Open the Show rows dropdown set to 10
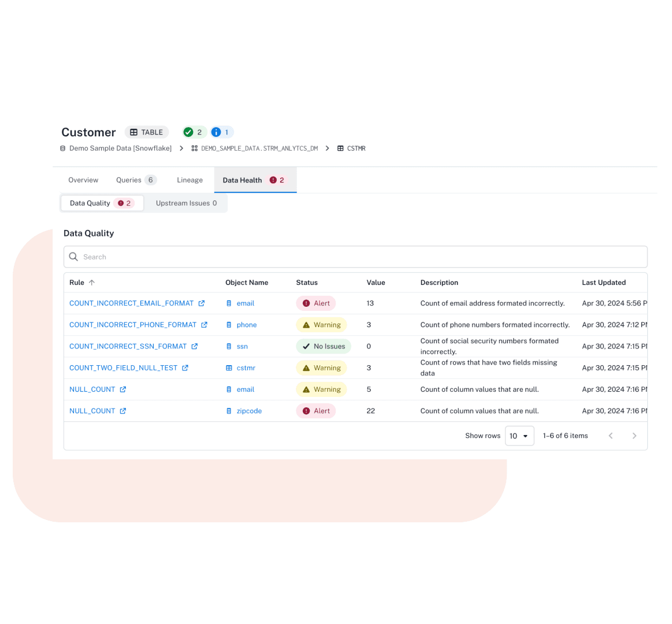Screen dimensions: 672x624 tap(519, 436)
